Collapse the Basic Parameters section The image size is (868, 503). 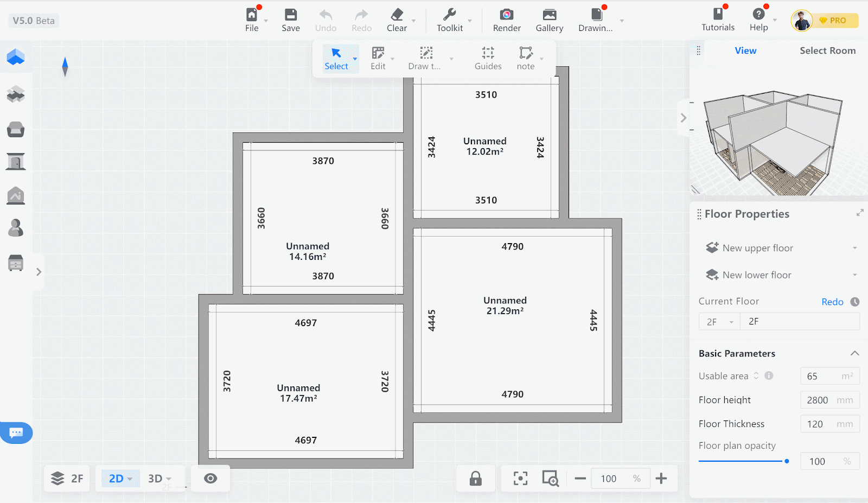pyautogui.click(x=854, y=353)
